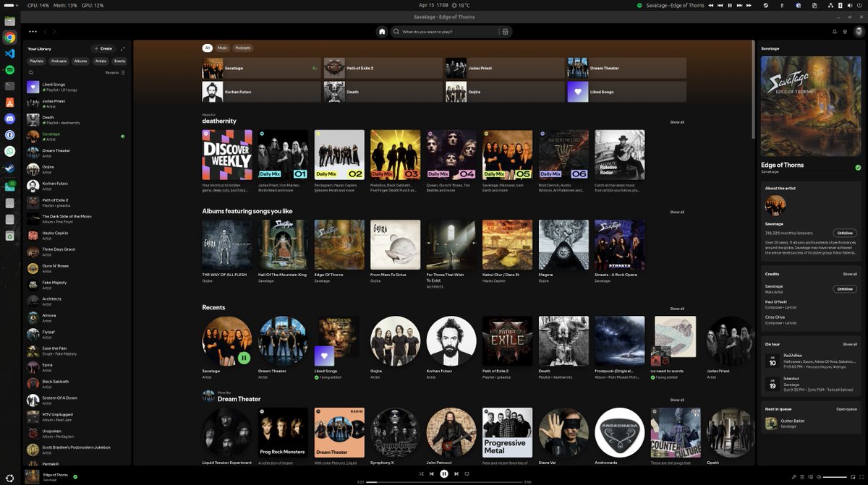Select the All filter on home
The image size is (868, 485).
point(208,48)
